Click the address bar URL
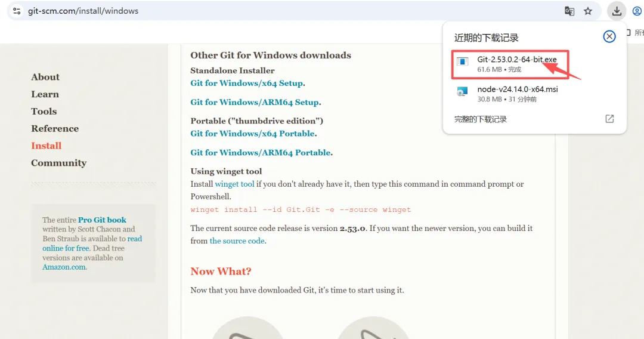The image size is (644, 339). click(83, 11)
